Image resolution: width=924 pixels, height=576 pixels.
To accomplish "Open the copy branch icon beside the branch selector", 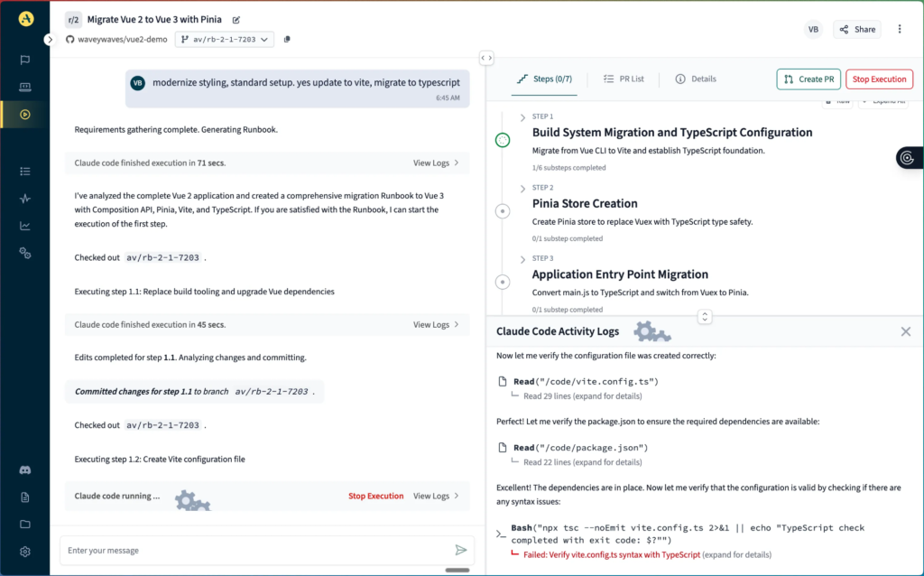I will click(287, 39).
